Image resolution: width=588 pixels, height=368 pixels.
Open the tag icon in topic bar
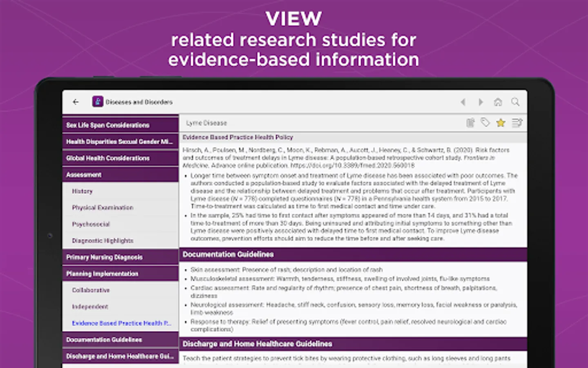pos(485,122)
